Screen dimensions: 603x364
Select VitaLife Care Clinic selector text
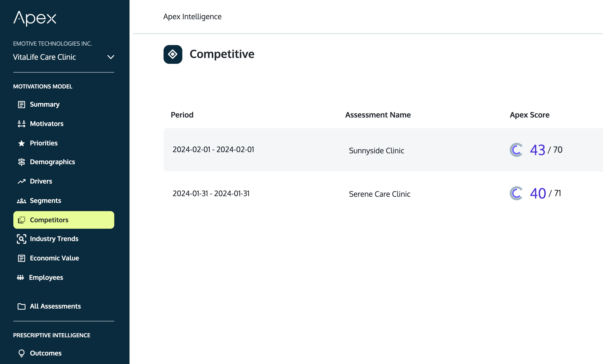pyautogui.click(x=45, y=57)
